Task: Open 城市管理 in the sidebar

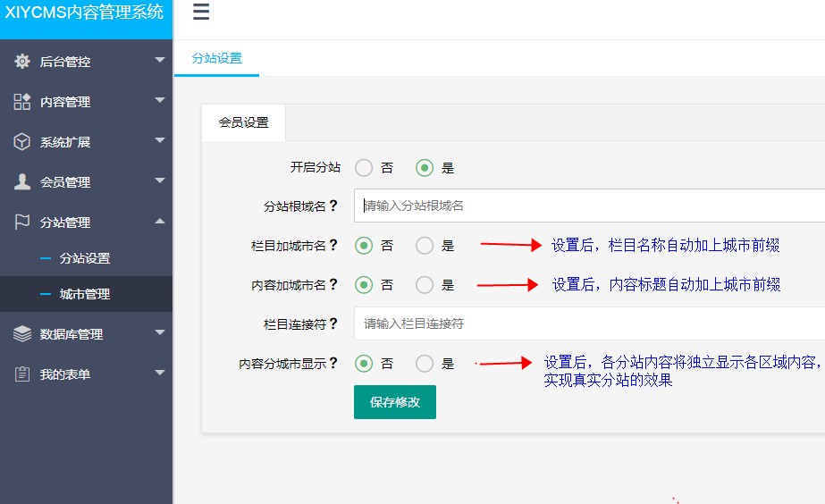Action: click(85, 294)
